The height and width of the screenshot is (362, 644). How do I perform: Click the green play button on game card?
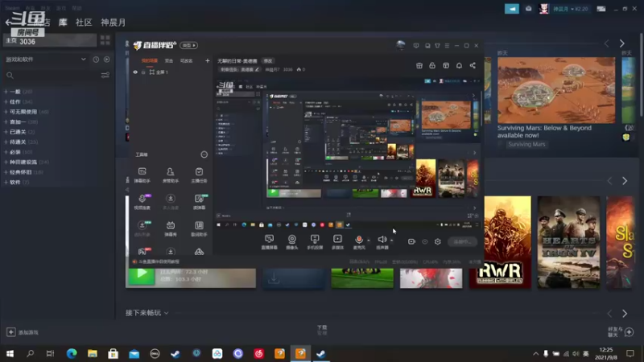pyautogui.click(x=142, y=274)
